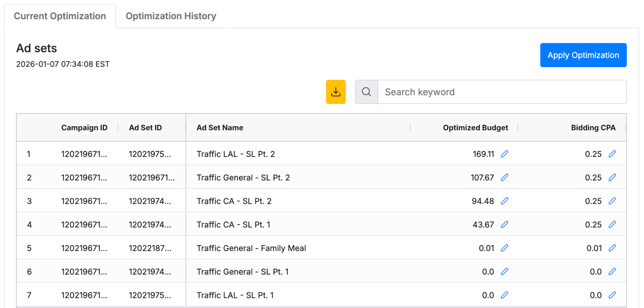Image resolution: width=644 pixels, height=308 pixels.
Task: Edit Family Meal optimized budget pencil
Action: click(x=504, y=248)
